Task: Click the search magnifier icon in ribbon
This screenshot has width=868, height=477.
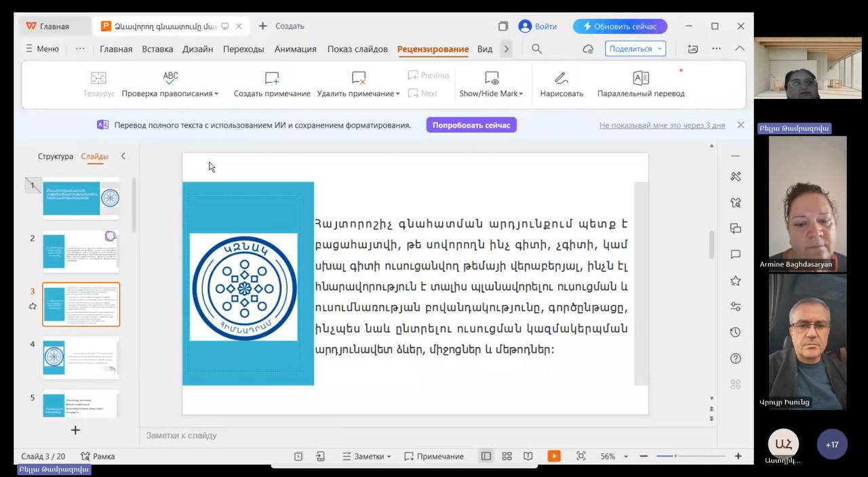Action: coord(536,49)
